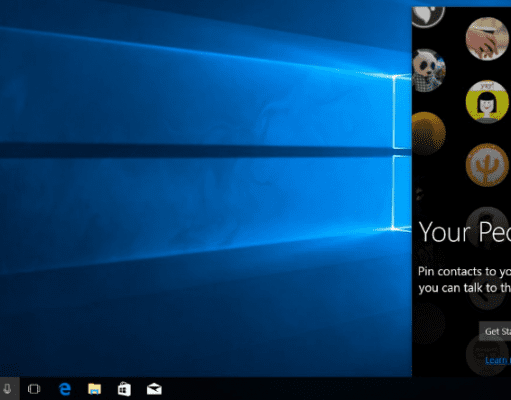Screen dimensions: 511x400
Task: Open the Microsoft Store taskbar icon
Action: point(124,389)
